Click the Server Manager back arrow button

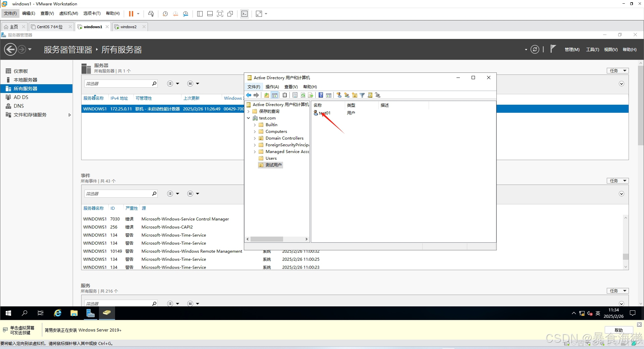pyautogui.click(x=10, y=50)
